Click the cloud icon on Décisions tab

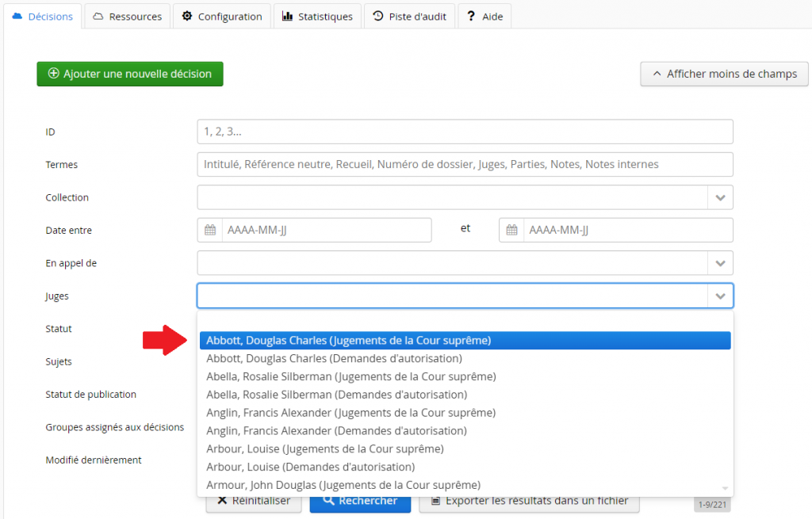(17, 16)
